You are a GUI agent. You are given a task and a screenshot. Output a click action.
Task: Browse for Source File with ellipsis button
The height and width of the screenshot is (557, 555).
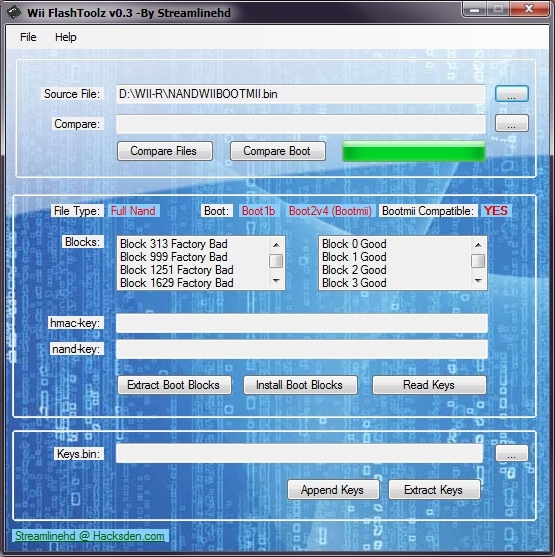(511, 94)
